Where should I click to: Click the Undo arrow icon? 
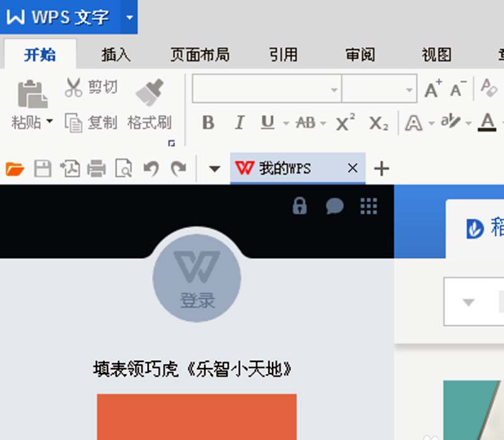pos(151,168)
